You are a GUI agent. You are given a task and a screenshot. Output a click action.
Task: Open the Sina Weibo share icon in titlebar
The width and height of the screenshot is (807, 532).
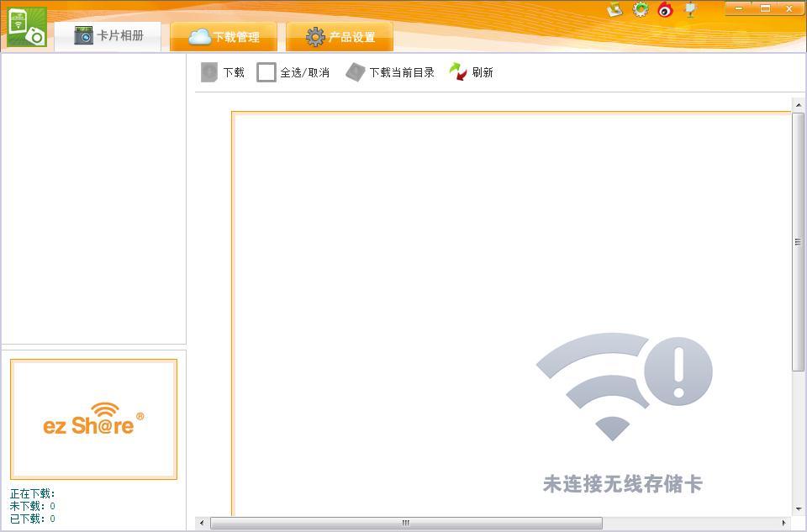(x=667, y=11)
